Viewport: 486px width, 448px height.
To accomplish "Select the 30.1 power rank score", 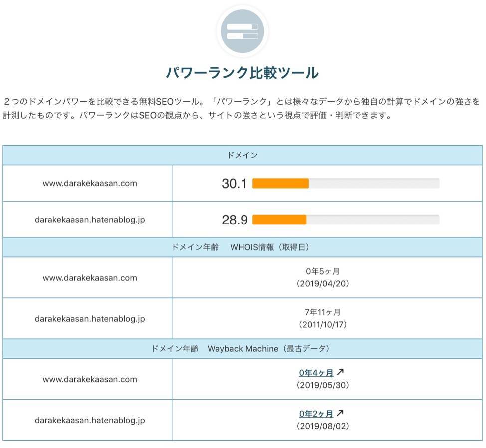I will 234,184.
